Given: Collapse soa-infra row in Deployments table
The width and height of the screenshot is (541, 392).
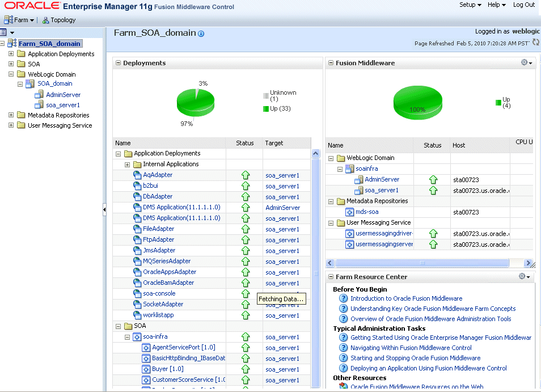Looking at the screenshot, I should [x=128, y=337].
